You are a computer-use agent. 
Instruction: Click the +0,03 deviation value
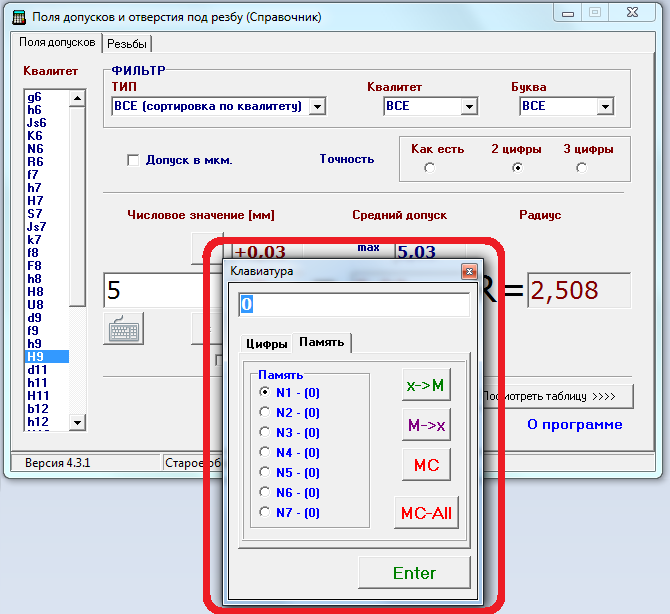pyautogui.click(x=267, y=252)
